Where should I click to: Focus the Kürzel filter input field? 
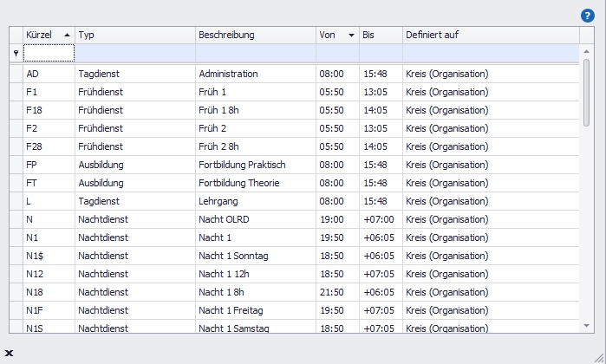[49, 54]
